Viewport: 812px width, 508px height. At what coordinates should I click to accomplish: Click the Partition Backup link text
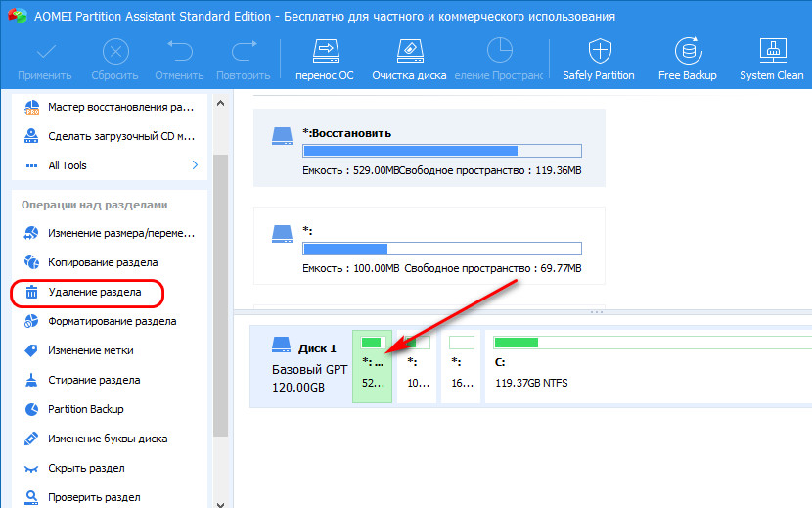point(86,409)
